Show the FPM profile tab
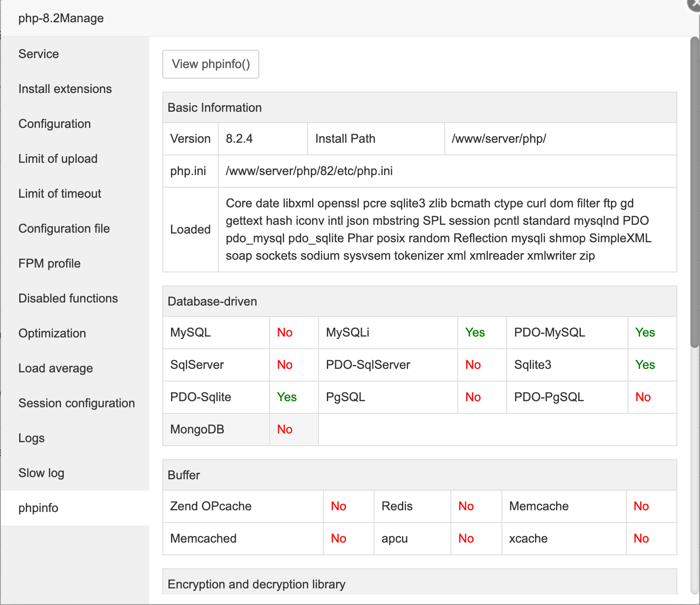This screenshot has width=700, height=605. coord(49,263)
